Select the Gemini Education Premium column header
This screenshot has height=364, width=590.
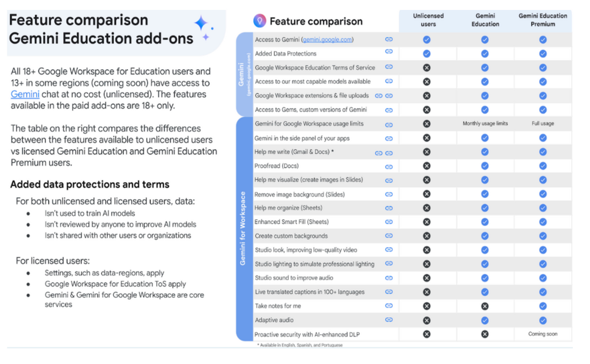(543, 20)
